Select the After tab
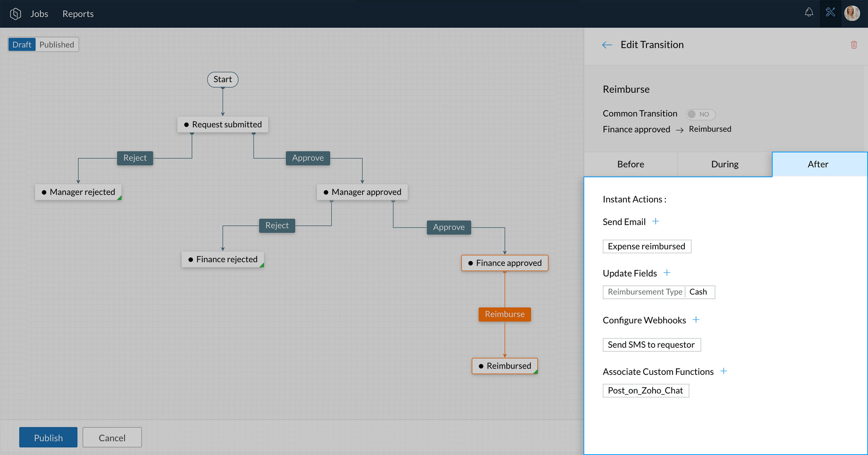The width and height of the screenshot is (868, 455). (x=819, y=164)
